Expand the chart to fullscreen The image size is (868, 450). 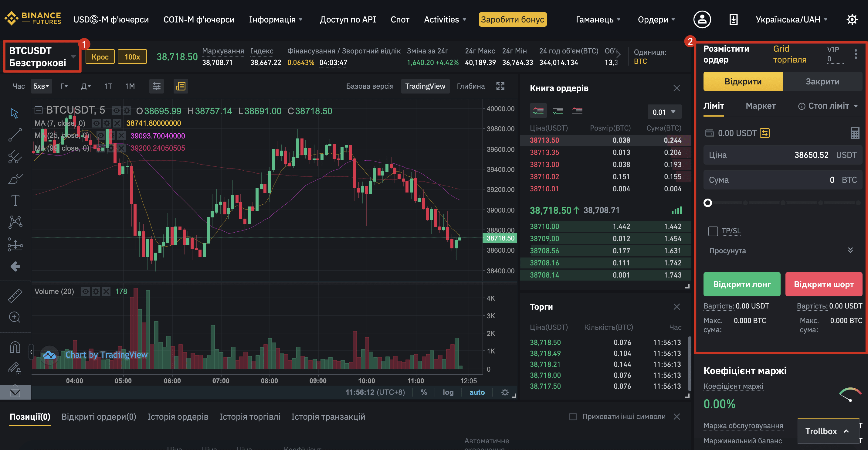500,86
